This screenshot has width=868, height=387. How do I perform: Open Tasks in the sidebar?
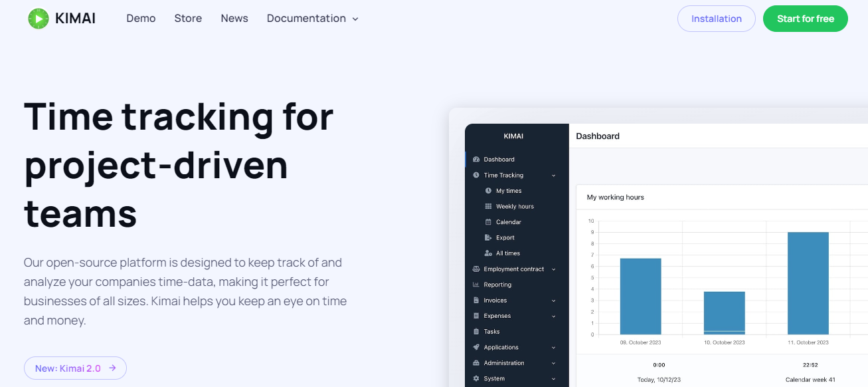491,332
